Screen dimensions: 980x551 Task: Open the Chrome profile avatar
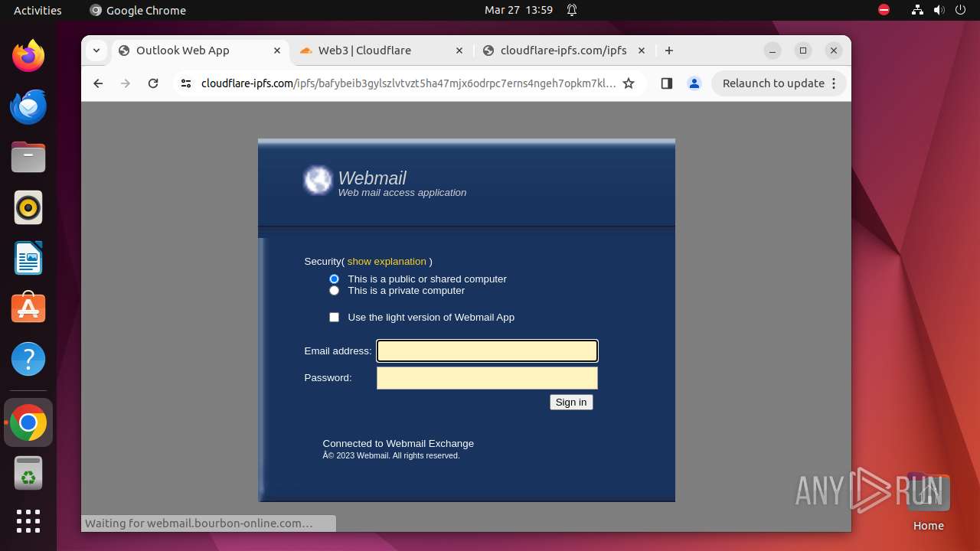tap(694, 83)
